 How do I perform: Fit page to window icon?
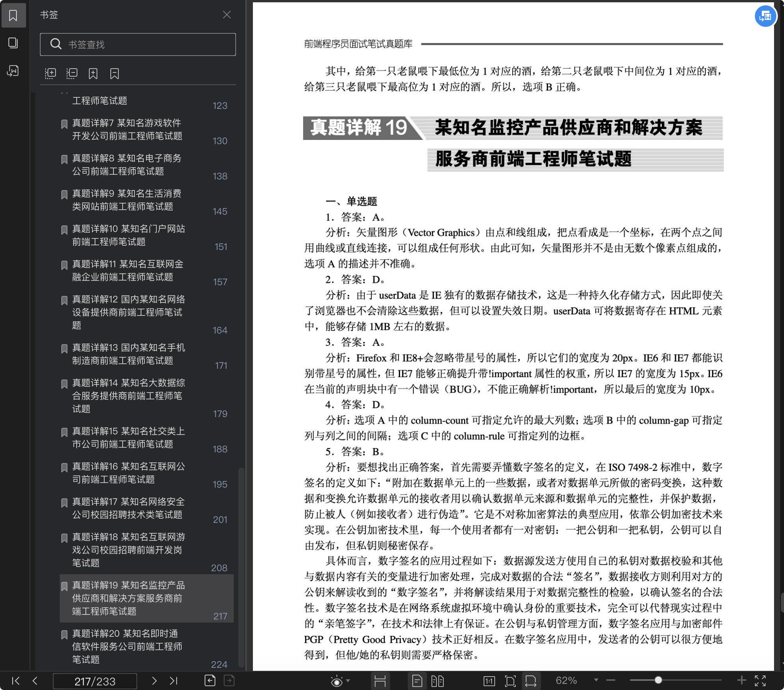[510, 681]
